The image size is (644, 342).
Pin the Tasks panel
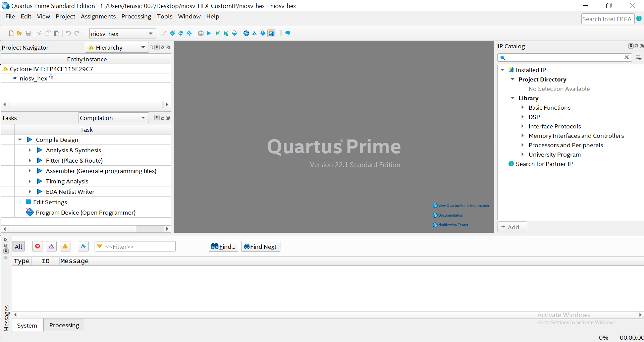[157, 118]
